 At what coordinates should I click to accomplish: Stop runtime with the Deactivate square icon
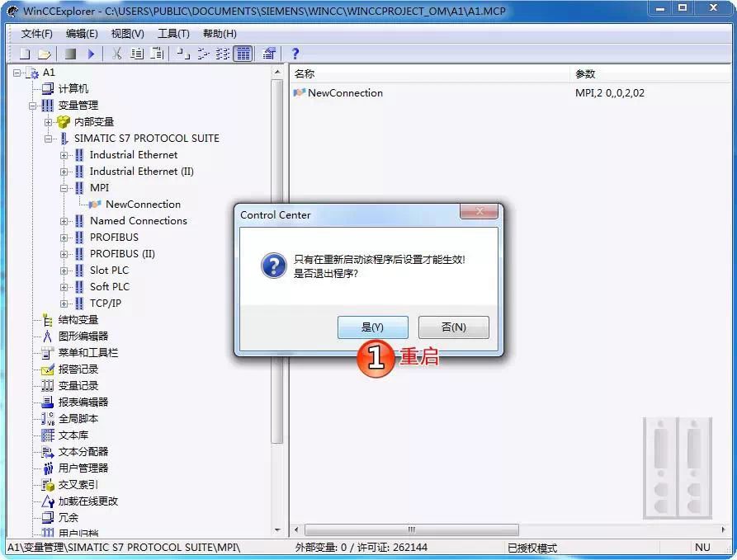(70, 54)
